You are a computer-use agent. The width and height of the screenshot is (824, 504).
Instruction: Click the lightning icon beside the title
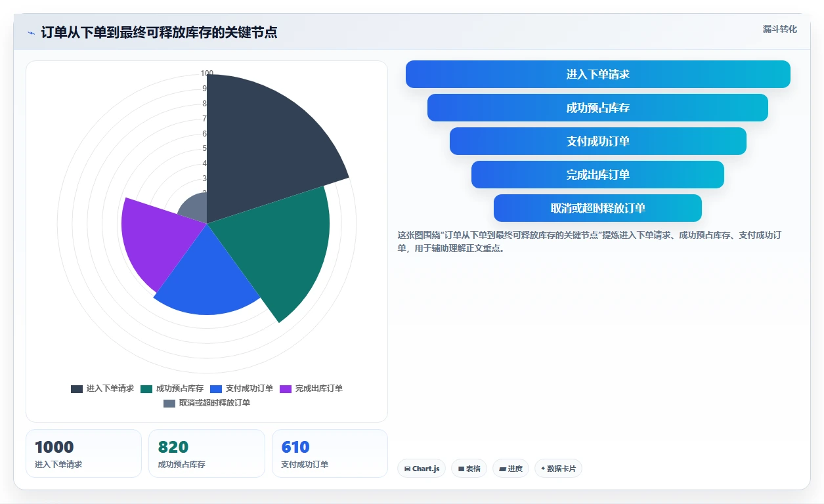(32, 33)
